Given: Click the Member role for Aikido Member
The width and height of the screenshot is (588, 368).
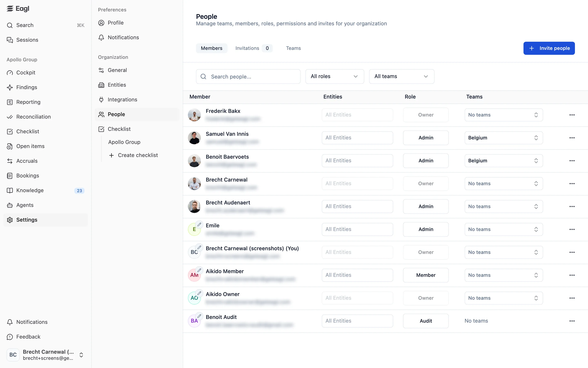Looking at the screenshot, I should coord(426,275).
